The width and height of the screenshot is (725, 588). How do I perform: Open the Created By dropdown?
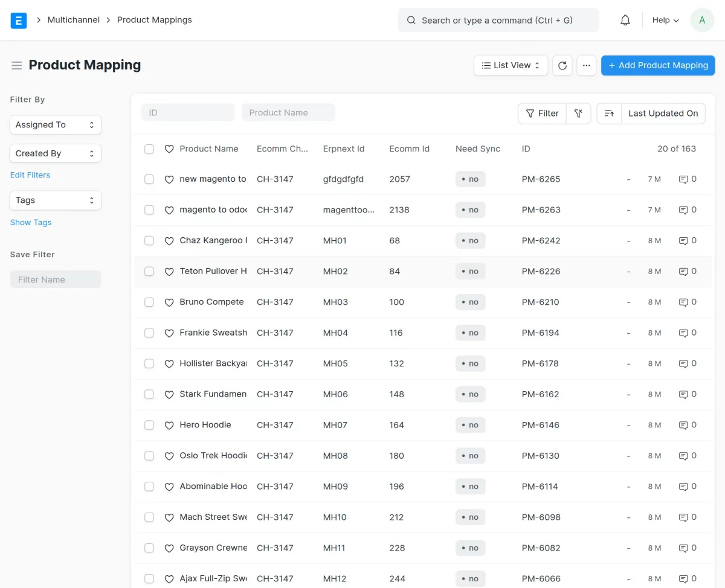point(56,153)
